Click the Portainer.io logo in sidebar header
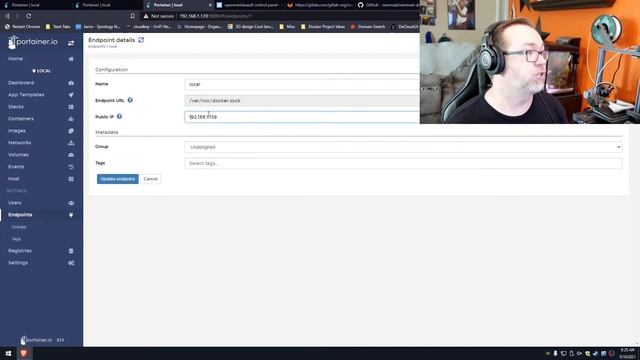 [x=33, y=42]
